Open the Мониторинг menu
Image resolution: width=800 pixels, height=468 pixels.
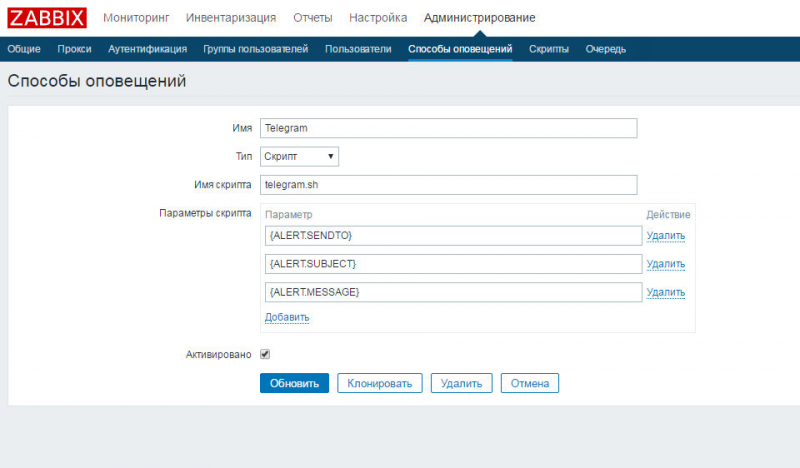(x=137, y=18)
